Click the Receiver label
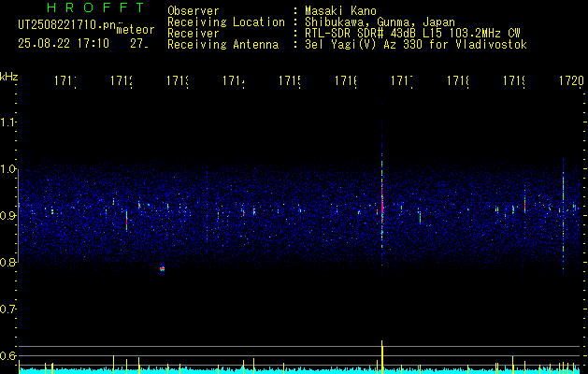This screenshot has width=588, height=374. pos(194,34)
